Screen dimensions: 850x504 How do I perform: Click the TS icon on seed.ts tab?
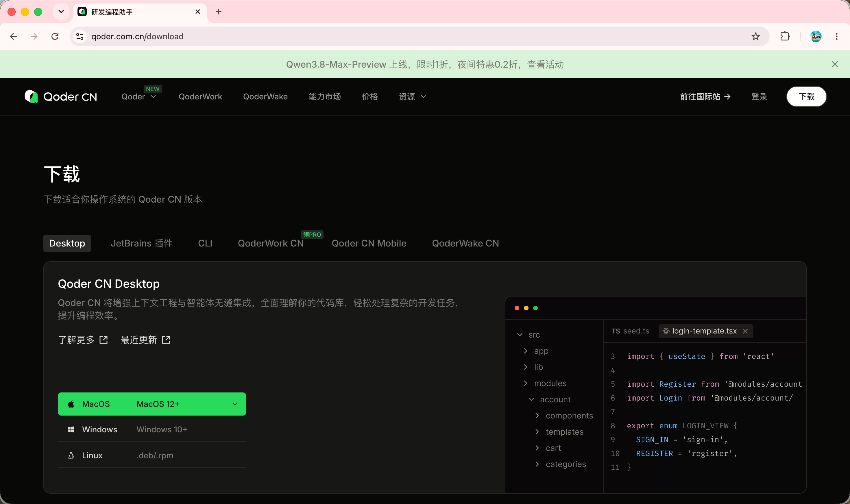click(x=616, y=331)
